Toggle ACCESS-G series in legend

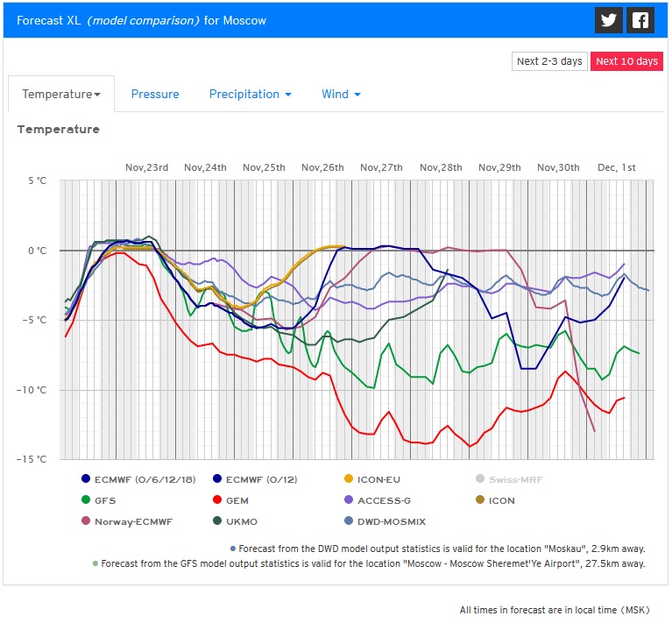[378, 500]
